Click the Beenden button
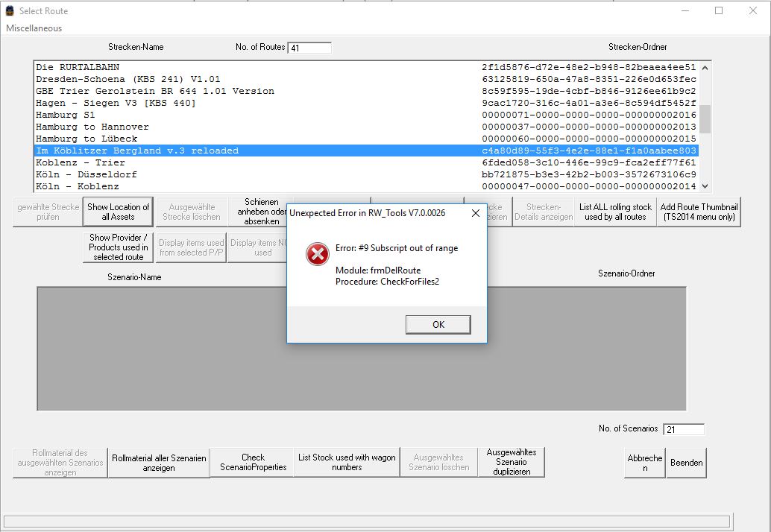Viewport: 771px width, 532px height. click(x=686, y=462)
